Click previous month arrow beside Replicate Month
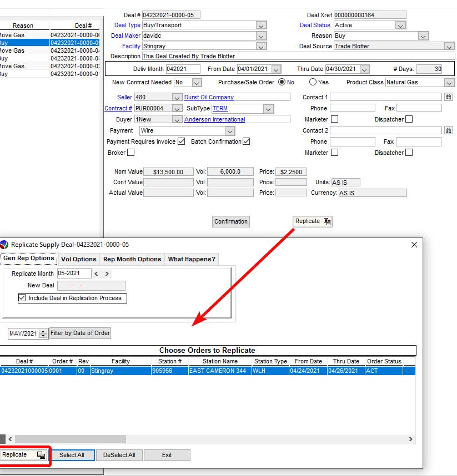This screenshot has height=476, width=457. tap(96, 274)
